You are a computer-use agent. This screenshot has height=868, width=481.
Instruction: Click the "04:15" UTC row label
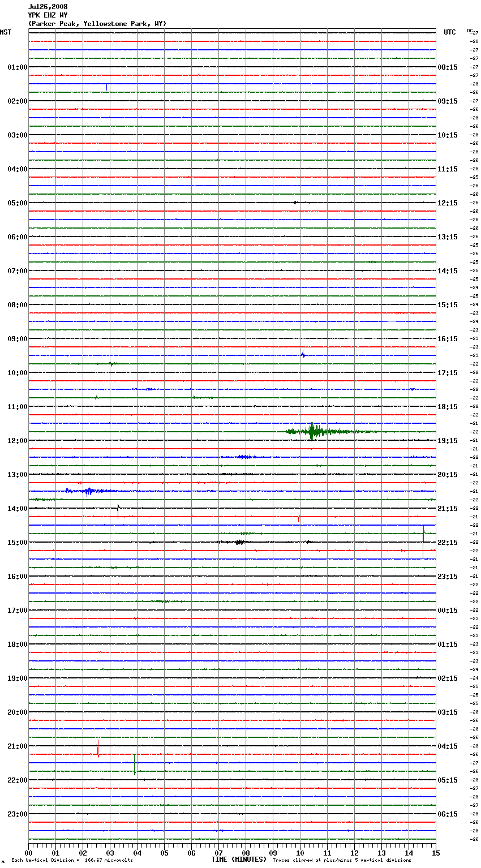click(x=448, y=746)
